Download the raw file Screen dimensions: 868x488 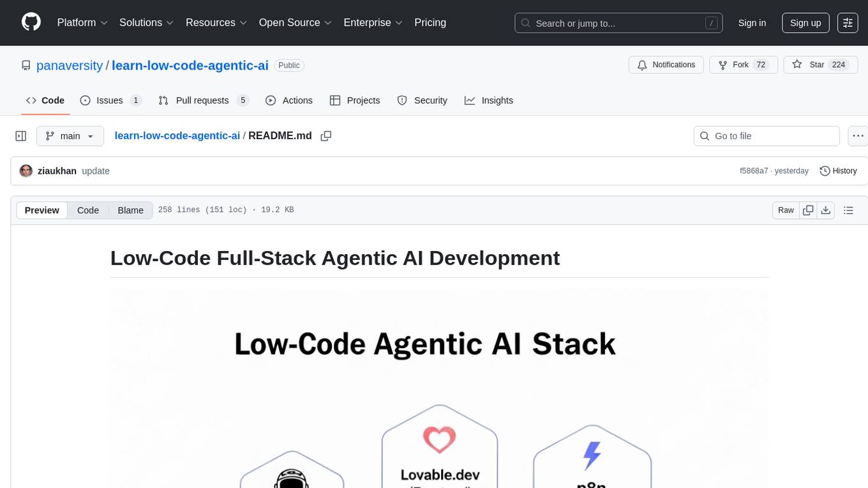(x=825, y=210)
